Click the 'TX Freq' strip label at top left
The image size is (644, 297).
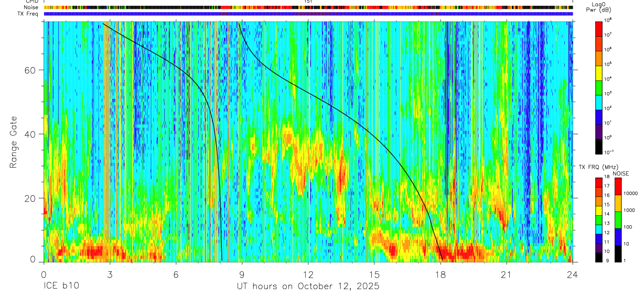pos(29,14)
